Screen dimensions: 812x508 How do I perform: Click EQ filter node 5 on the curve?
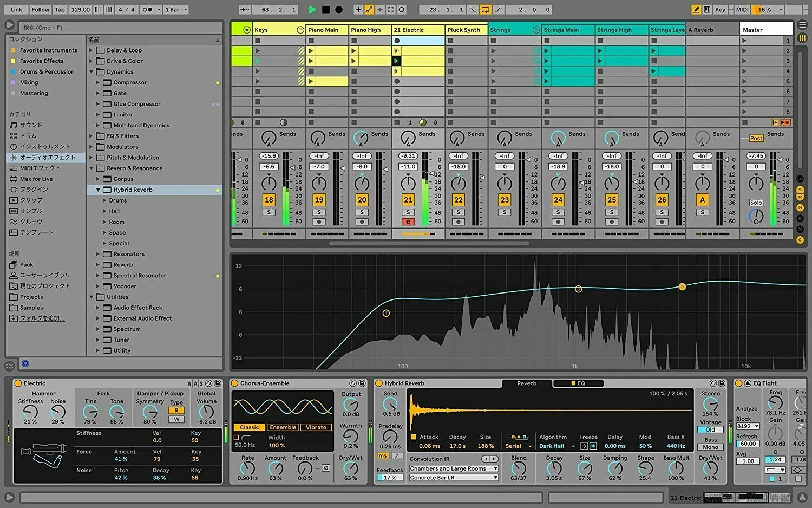(x=682, y=286)
